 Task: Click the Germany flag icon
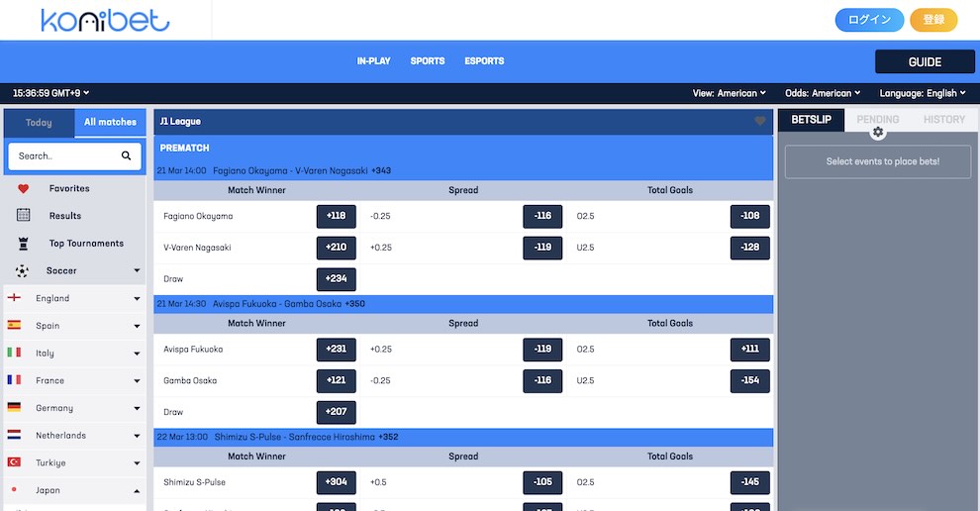click(14, 407)
